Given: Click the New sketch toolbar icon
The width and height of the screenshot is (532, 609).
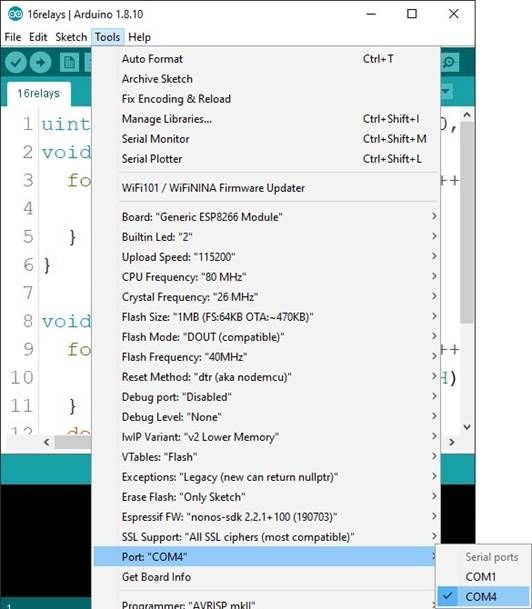Looking at the screenshot, I should tap(69, 62).
